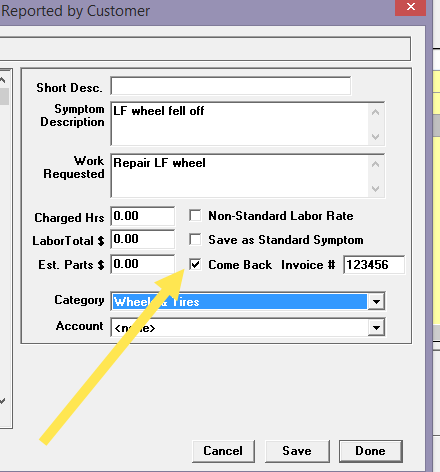Screen dimensions: 440x472
Task: Click into the Short Desc. field
Action: pos(231,86)
